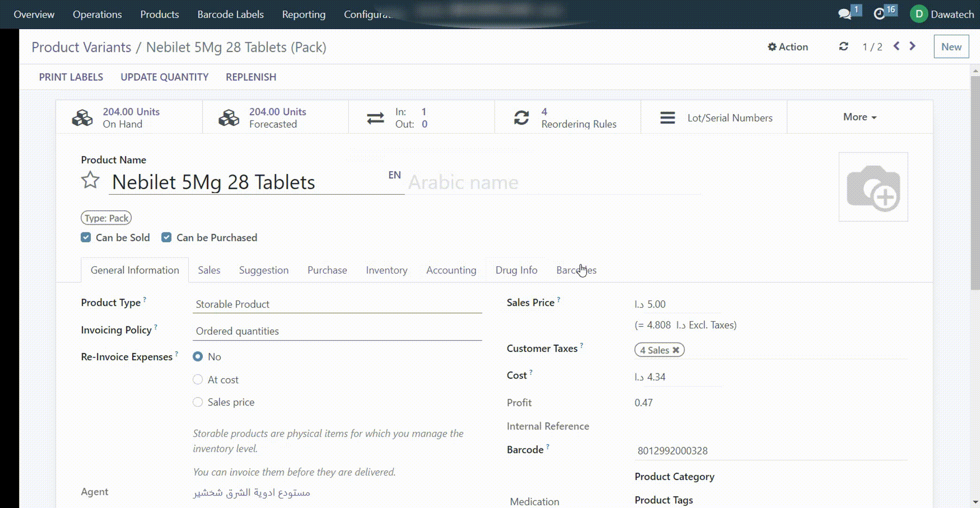Open the Action menu

pos(788,47)
